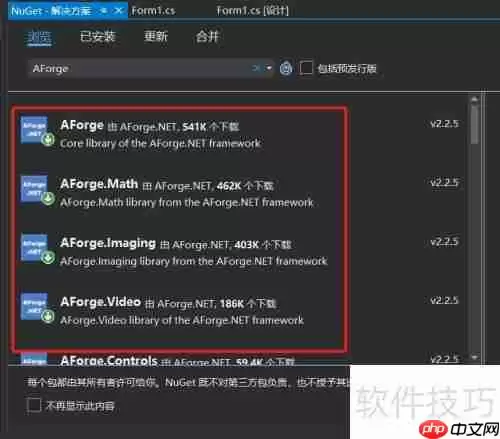This screenshot has width=500, height=439.
Task: Click v2.2.5 version of AForge.Video
Action: [444, 300]
